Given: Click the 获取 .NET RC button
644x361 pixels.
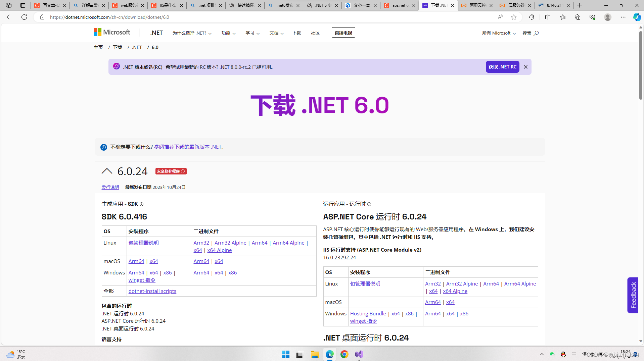Looking at the screenshot, I should click(502, 67).
